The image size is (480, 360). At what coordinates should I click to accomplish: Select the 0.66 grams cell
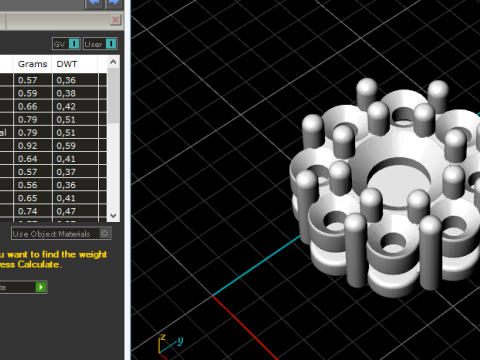point(33,106)
